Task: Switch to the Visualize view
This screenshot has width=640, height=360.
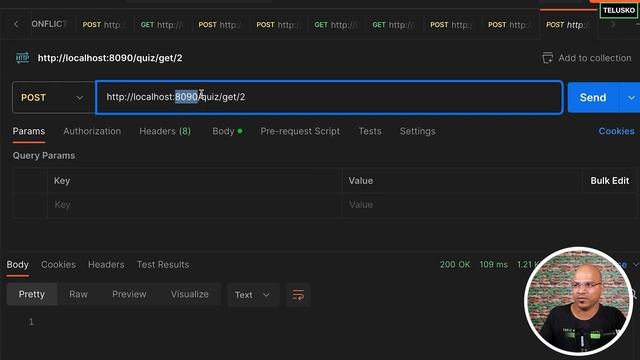Action: (189, 294)
